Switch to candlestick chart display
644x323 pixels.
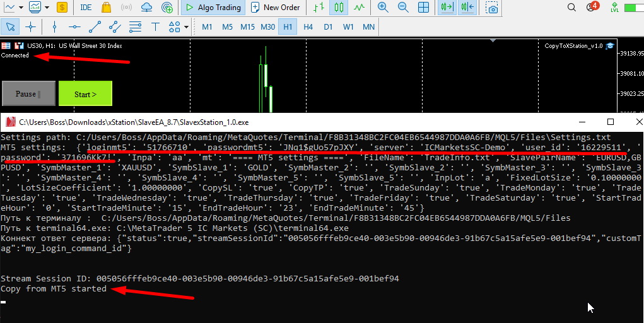click(x=339, y=7)
